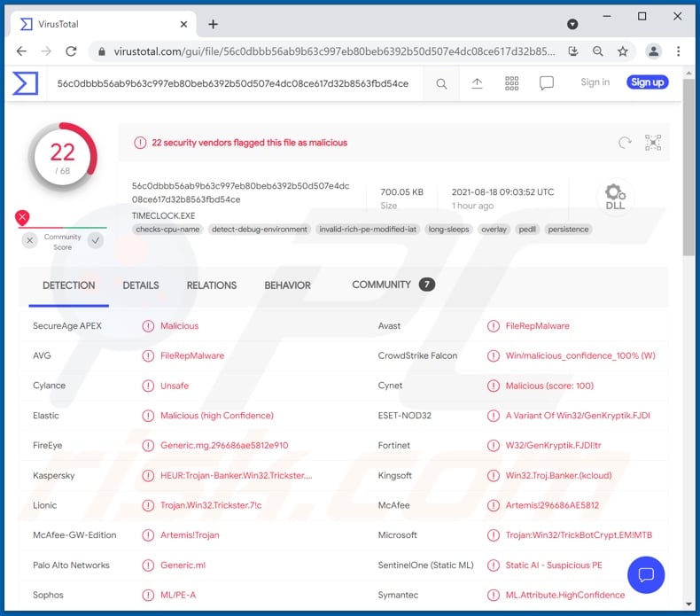Screen dimensions: 700x616
Task: Open the COMMUNITY tab
Action: (393, 285)
